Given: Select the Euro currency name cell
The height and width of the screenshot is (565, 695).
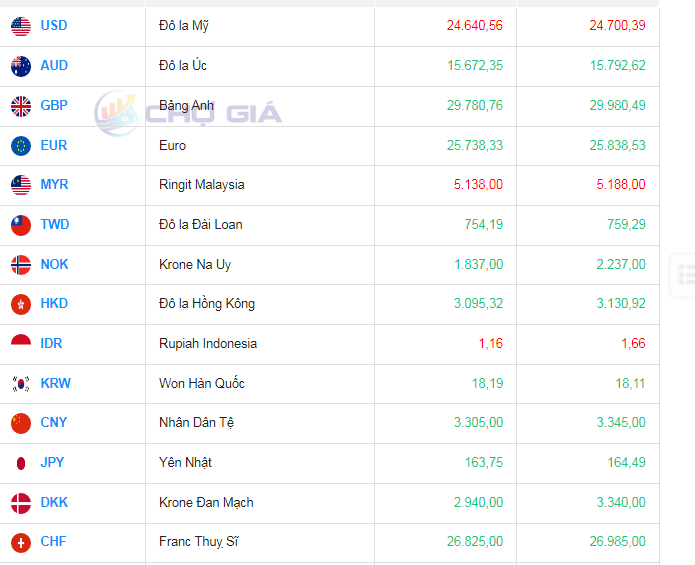Looking at the screenshot, I should pyautogui.click(x=172, y=146).
